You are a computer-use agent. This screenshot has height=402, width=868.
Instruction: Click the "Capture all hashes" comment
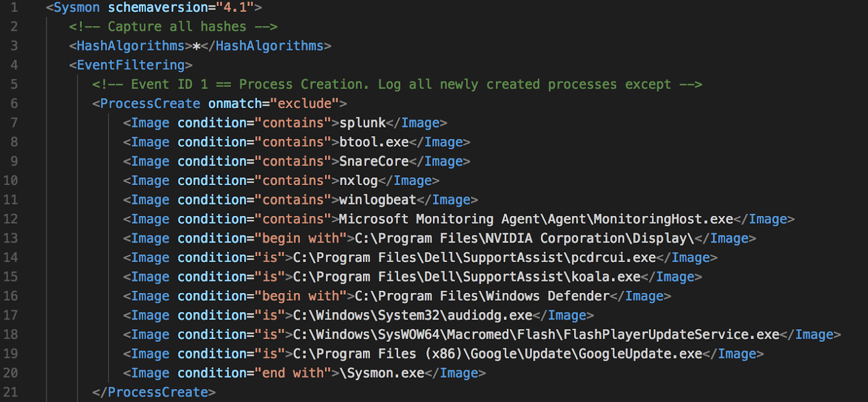pyautogui.click(x=177, y=27)
